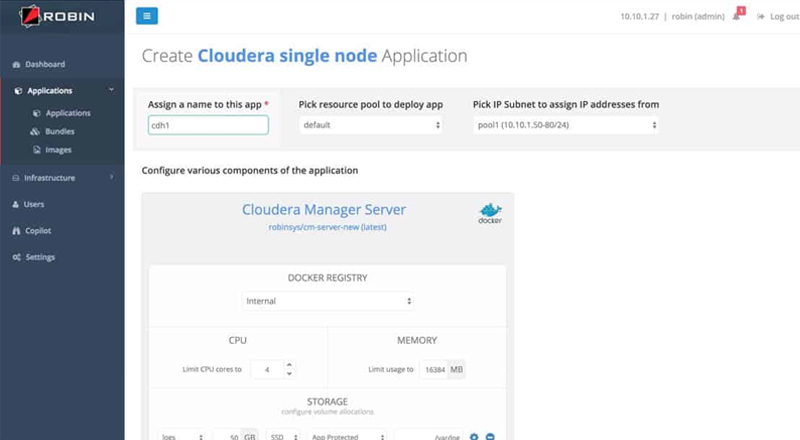Screen dimensions: 800x440
Task: Click the Dashboard gauge icon
Action: tap(16, 65)
